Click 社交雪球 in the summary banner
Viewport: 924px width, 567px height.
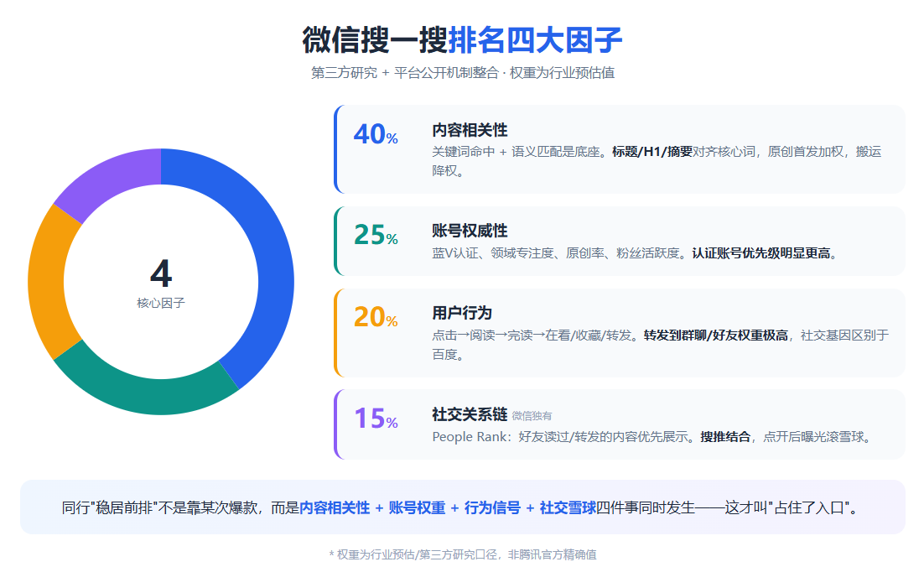point(568,507)
